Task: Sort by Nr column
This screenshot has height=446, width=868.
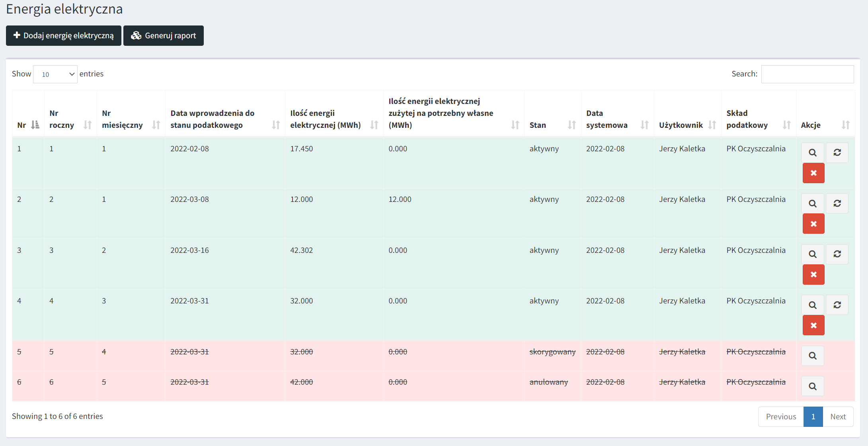Action: 28,125
